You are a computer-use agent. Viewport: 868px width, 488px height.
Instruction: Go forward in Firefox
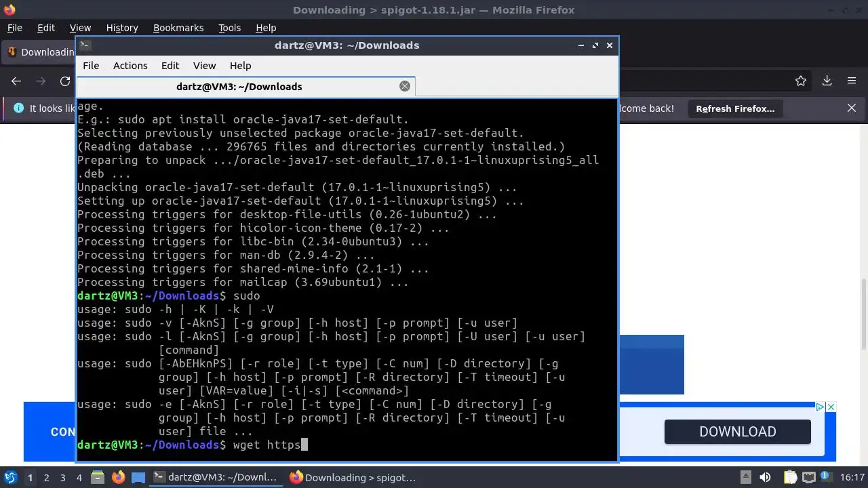point(41,81)
